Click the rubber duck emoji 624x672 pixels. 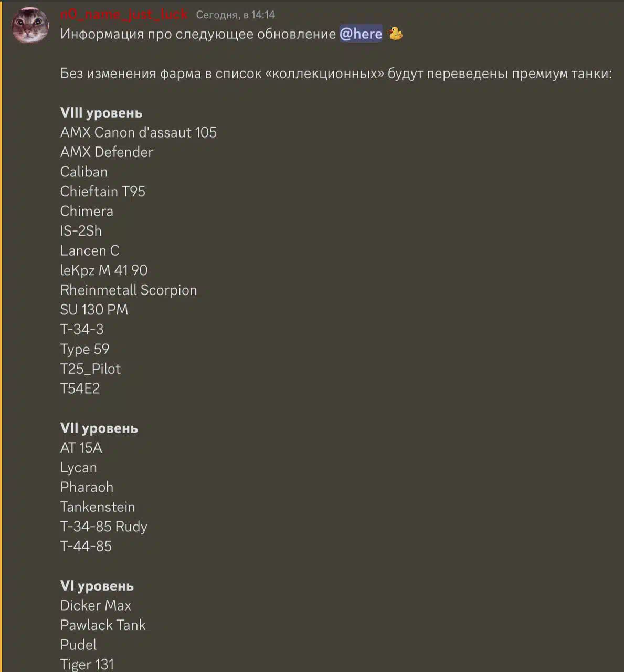click(x=395, y=34)
